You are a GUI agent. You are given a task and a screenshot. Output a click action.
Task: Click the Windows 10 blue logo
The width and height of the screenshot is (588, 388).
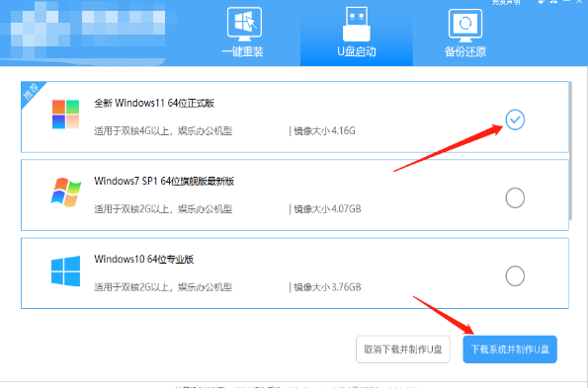(x=65, y=271)
